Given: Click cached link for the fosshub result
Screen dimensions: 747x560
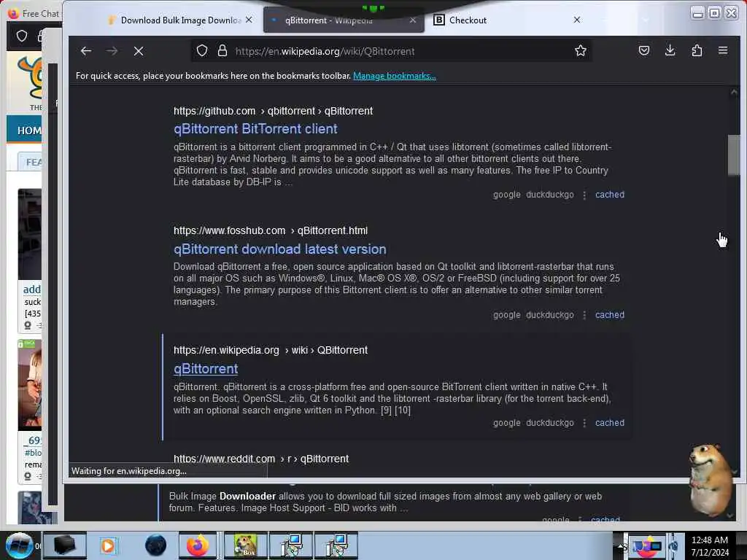Looking at the screenshot, I should click(609, 315).
